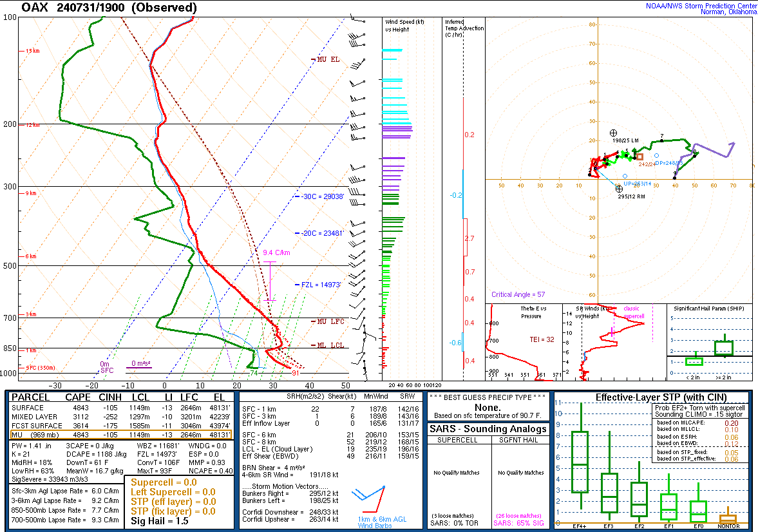Screen dimensions: 758x532
Task: Click the 'Sig Hail = 1.5' value
Action: [160, 521]
